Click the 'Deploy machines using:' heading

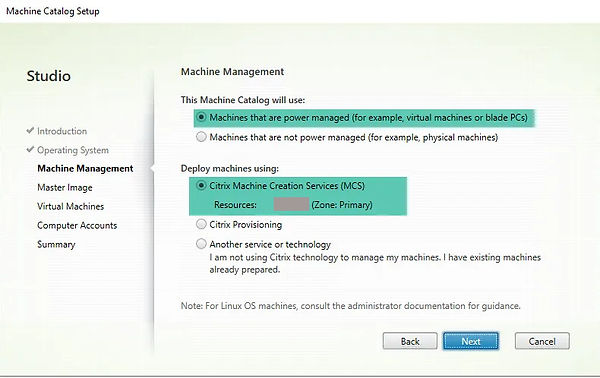tap(230, 168)
